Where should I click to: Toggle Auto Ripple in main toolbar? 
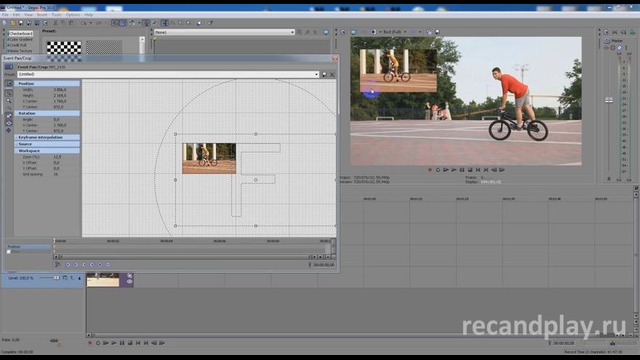pyautogui.click(x=132, y=23)
